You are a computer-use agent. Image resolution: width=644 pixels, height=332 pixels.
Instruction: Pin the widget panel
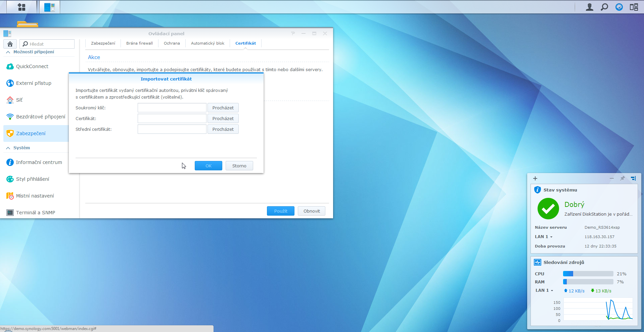point(622,178)
